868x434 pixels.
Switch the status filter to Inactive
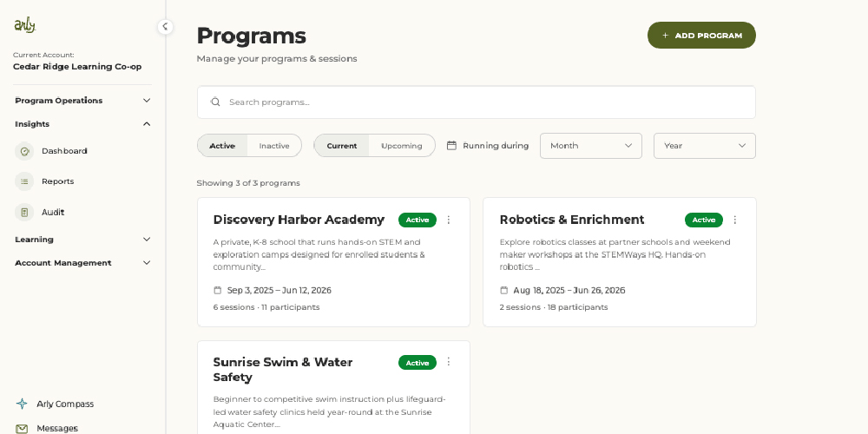[274, 146]
